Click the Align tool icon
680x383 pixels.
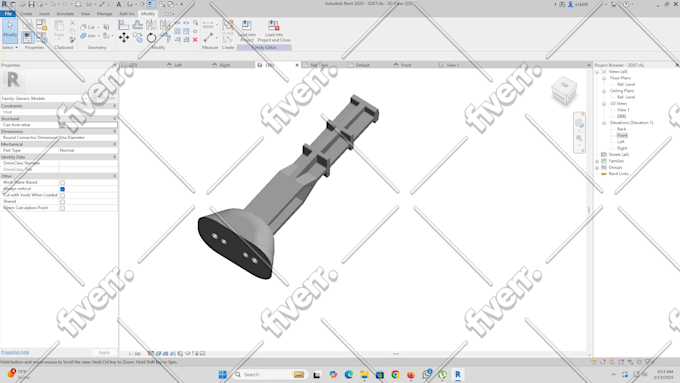coord(124,25)
